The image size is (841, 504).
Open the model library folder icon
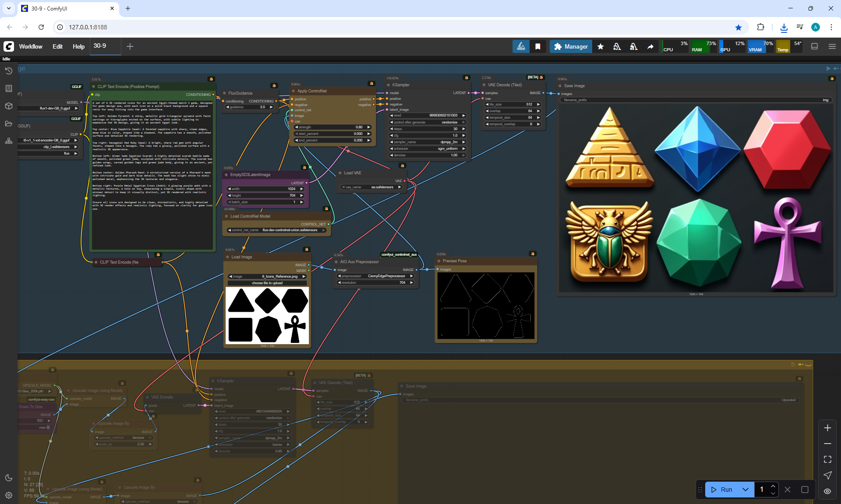click(8, 123)
